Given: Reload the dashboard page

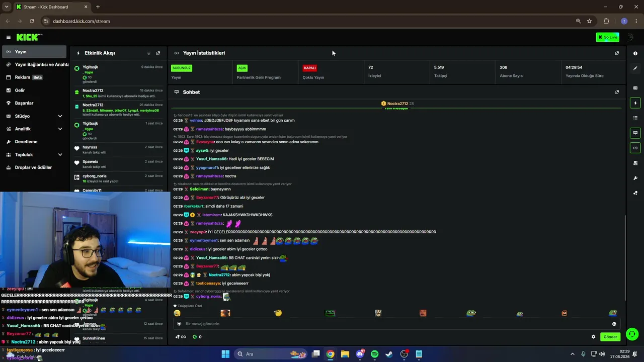Looking at the screenshot, I should pos(32,21).
